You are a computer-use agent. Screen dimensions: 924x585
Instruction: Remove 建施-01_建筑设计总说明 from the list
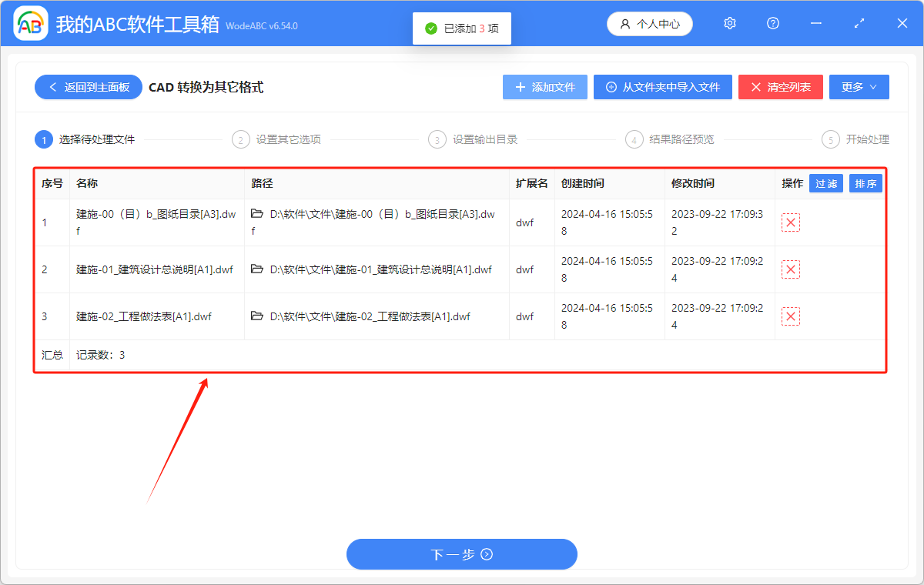coord(791,269)
